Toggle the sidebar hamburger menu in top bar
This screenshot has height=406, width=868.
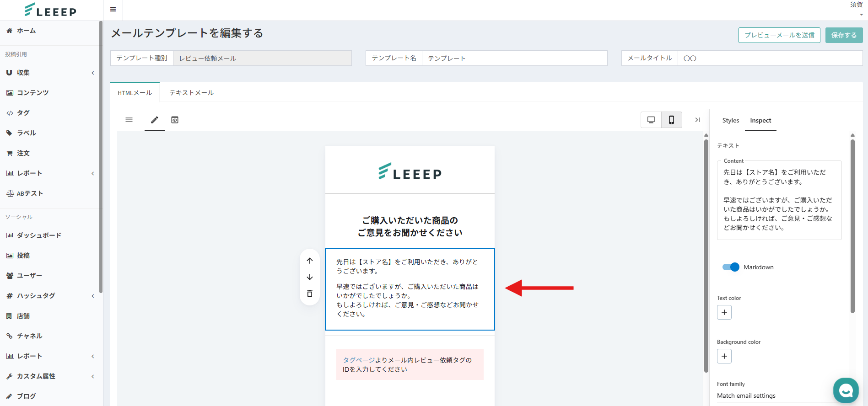[113, 9]
